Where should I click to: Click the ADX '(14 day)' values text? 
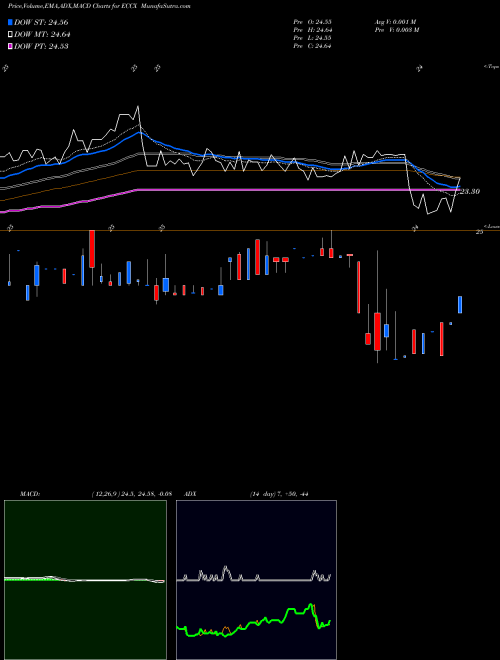279,494
